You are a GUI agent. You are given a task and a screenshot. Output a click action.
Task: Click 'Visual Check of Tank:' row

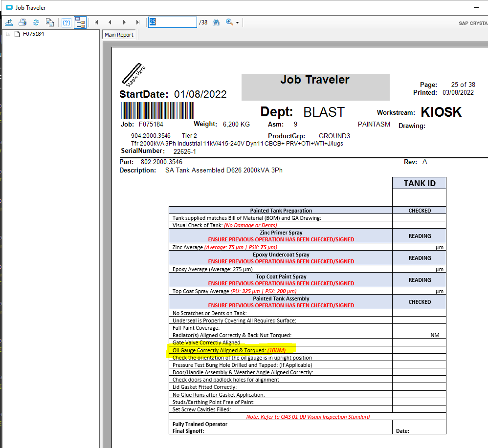coord(280,225)
